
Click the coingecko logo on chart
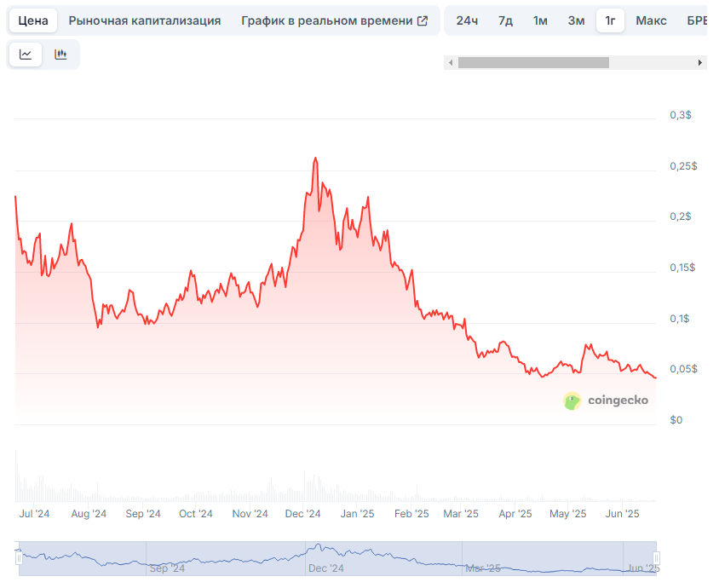tap(606, 401)
